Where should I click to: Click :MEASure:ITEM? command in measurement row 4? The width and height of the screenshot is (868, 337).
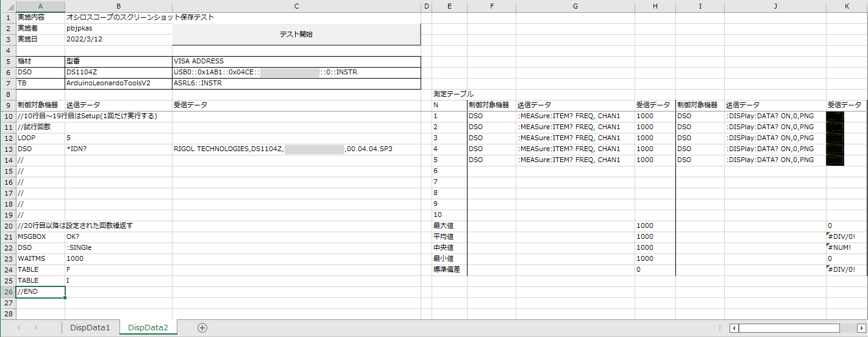point(575,149)
